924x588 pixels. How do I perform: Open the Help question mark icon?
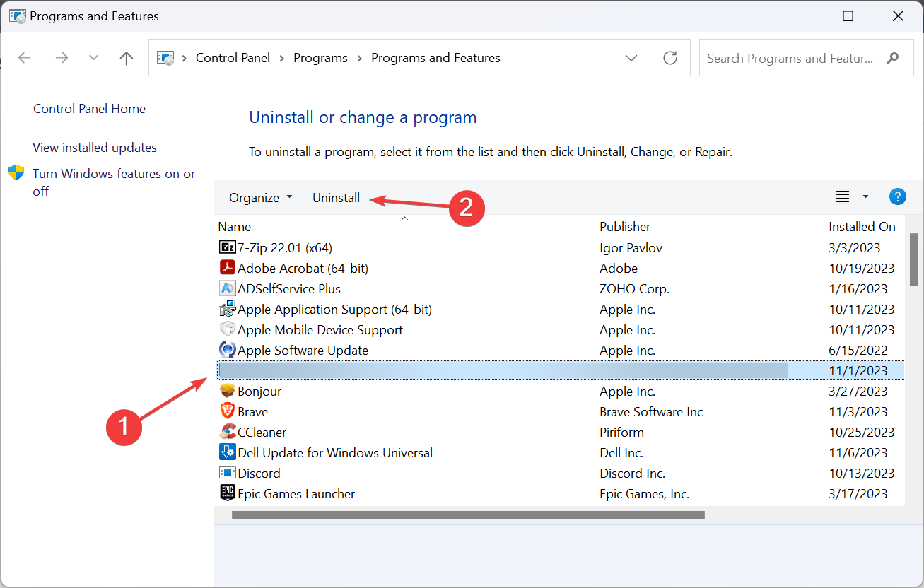tap(897, 197)
